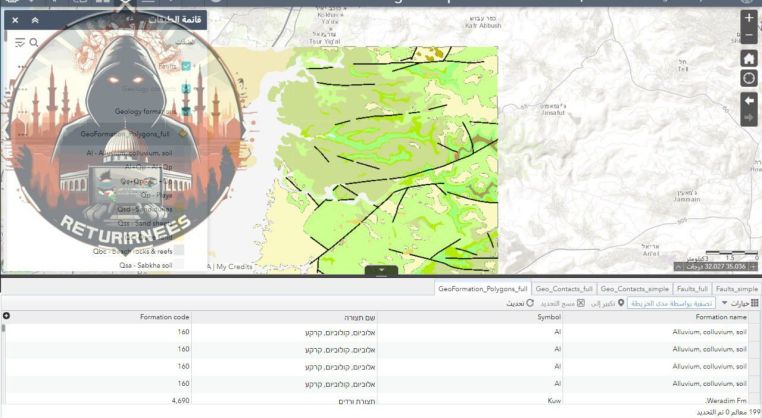
Task: Collapse the attribute table with arrow handle
Action: [x=381, y=270]
